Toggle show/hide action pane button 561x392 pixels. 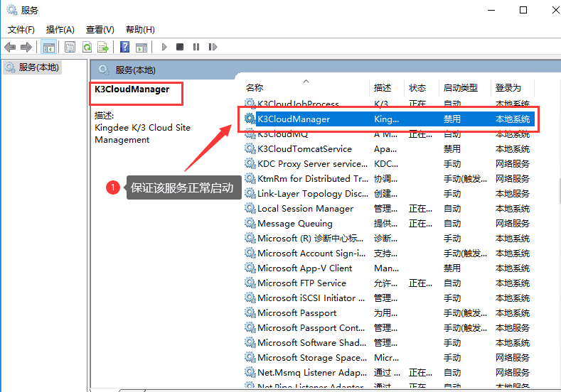coord(141,48)
